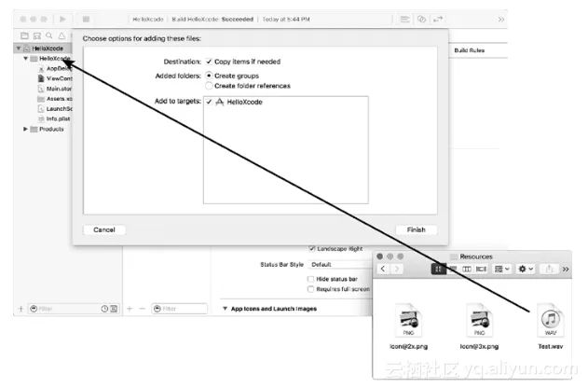This screenshot has width=588, height=388.
Task: Toggle Hide status bar checkbox
Action: click(310, 279)
